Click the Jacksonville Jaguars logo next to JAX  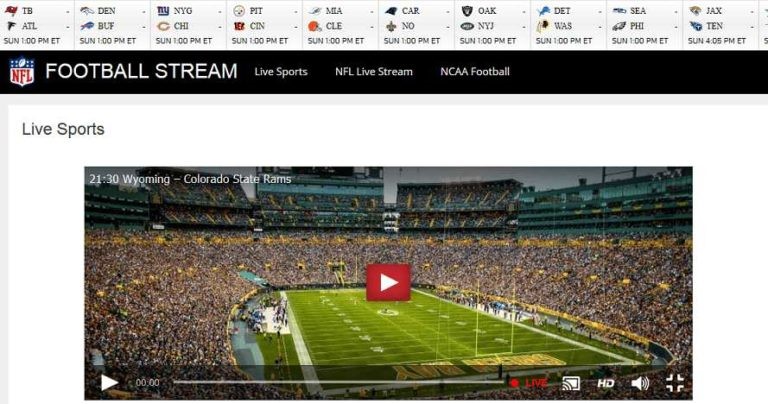tap(696, 11)
